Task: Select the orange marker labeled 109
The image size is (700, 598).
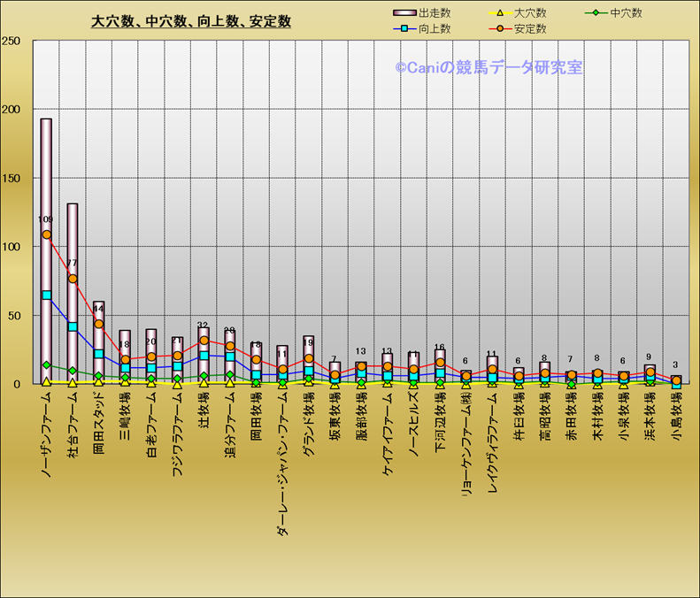Action: click(x=46, y=234)
